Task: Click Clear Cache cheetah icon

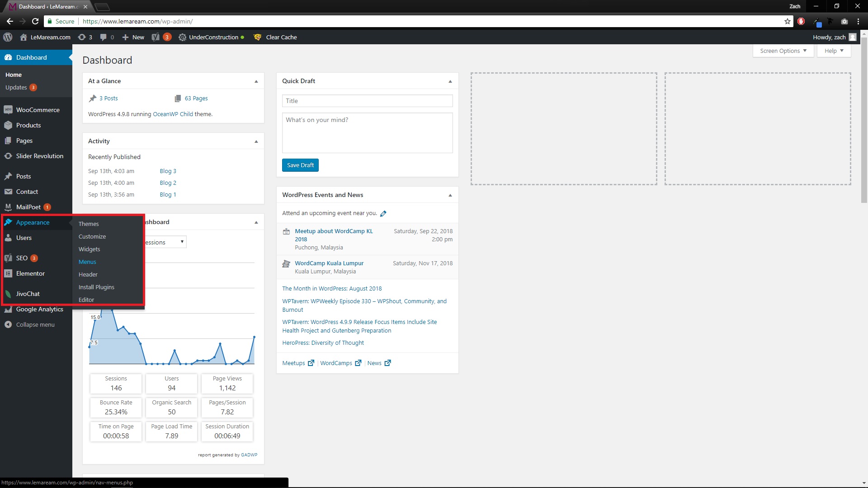Action: [x=258, y=37]
